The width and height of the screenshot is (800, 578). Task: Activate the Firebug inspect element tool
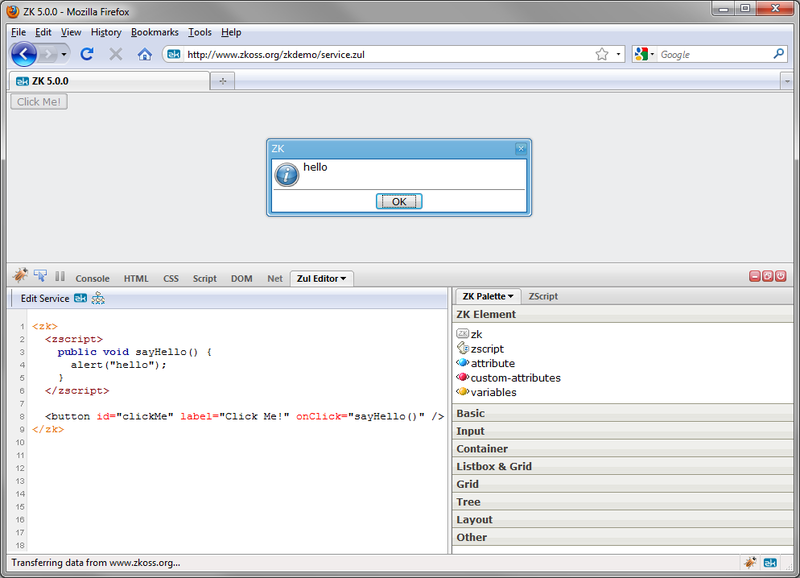point(40,275)
